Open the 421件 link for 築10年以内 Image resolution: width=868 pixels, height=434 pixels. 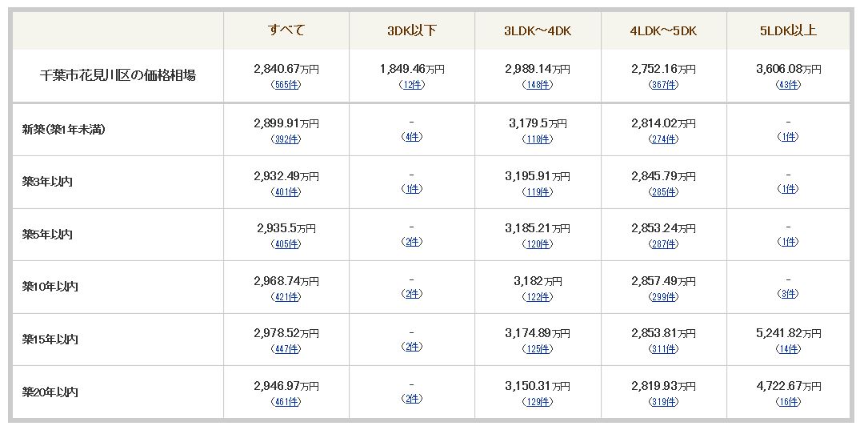[286, 296]
